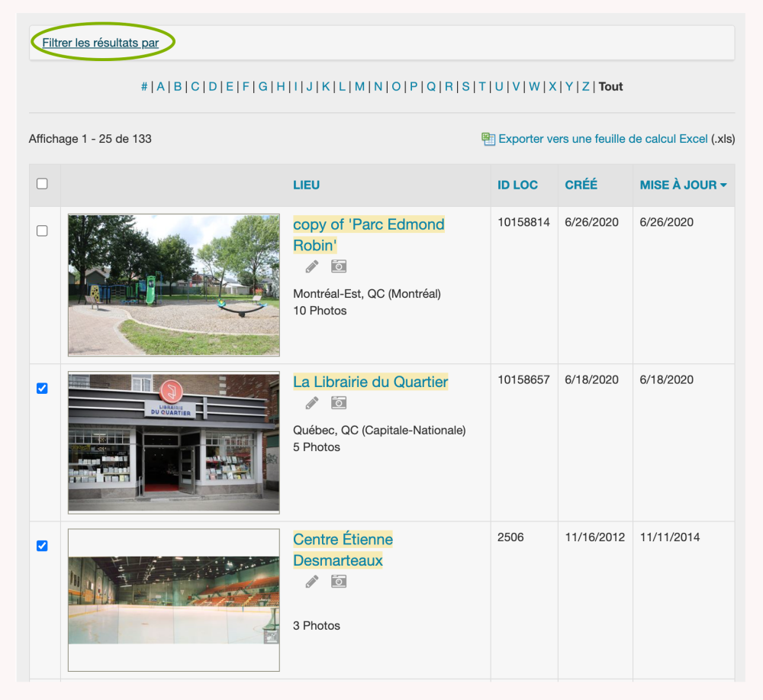This screenshot has height=700, width=763.
Task: Filter locations by letter Z
Action: (x=586, y=87)
